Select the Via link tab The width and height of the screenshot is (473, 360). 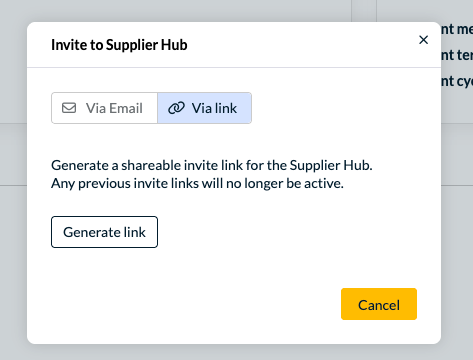204,108
